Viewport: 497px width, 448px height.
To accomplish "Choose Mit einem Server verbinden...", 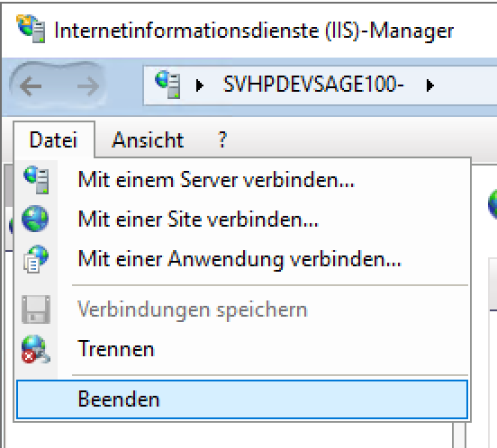I will pos(242,180).
